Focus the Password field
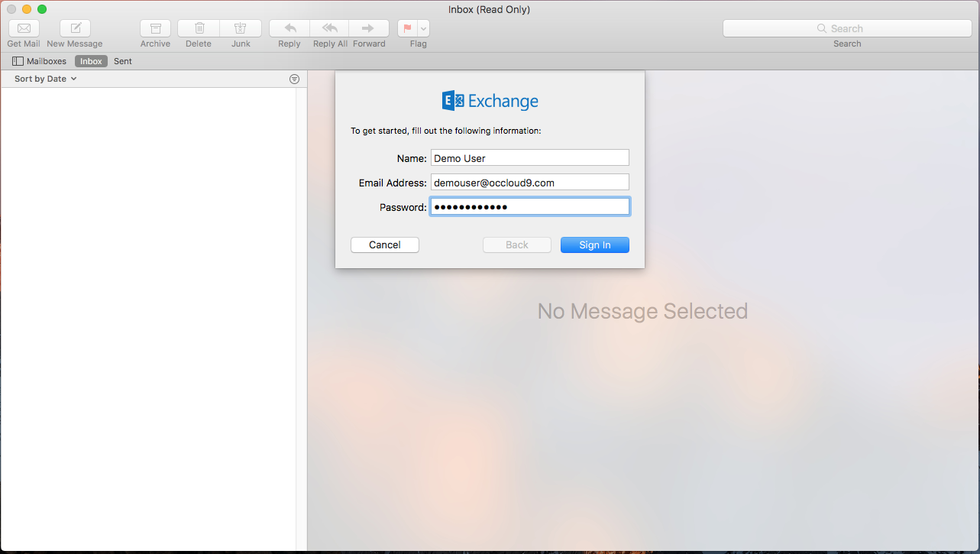This screenshot has height=554, width=980. tap(529, 207)
